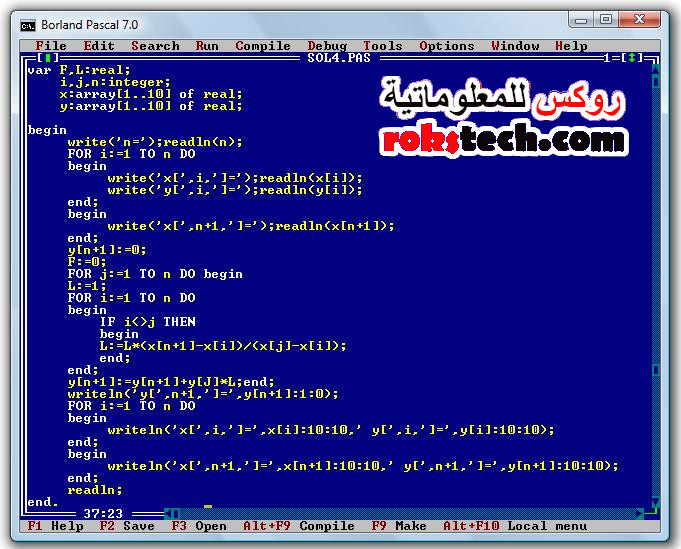Viewport: 681px width, 549px height.
Task: Open the File menu
Action: click(x=51, y=46)
